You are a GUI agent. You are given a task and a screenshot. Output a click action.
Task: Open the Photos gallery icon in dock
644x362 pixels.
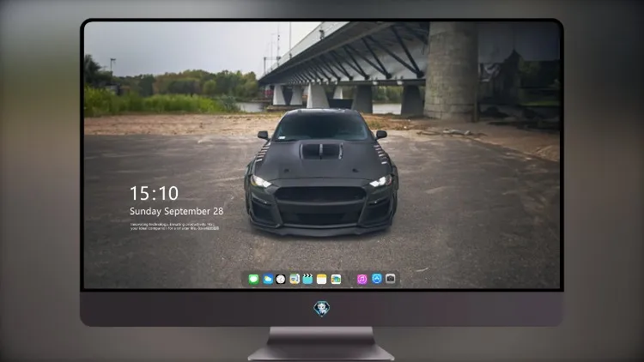tap(336, 279)
